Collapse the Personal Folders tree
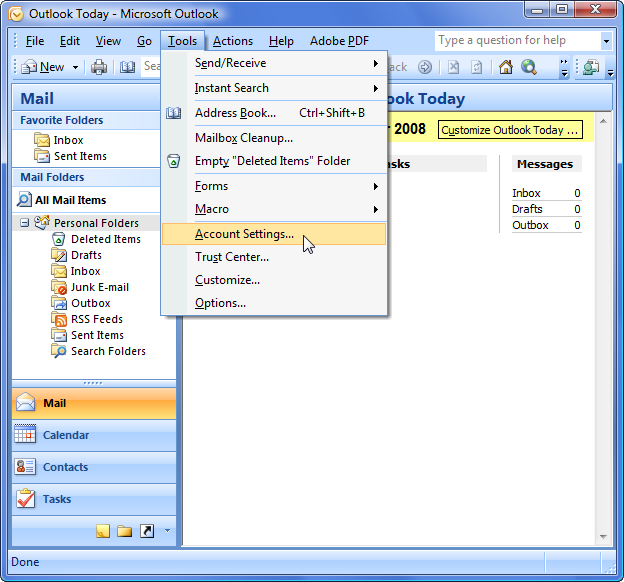 (x=25, y=223)
